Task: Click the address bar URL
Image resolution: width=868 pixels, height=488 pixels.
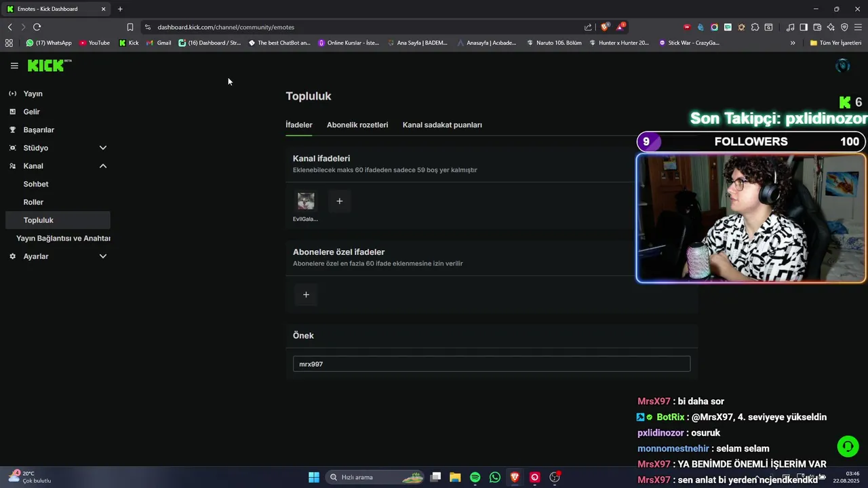Action: click(x=226, y=27)
